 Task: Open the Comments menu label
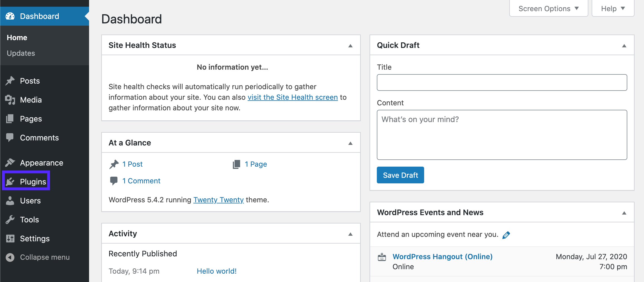[x=40, y=138]
